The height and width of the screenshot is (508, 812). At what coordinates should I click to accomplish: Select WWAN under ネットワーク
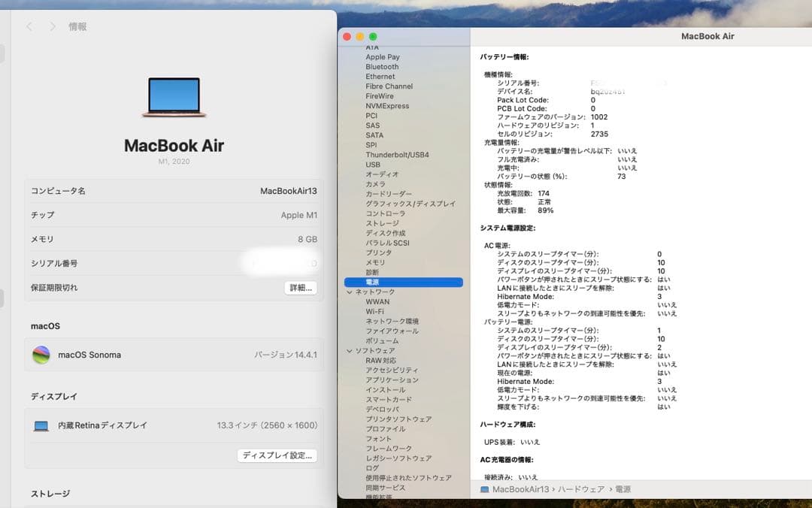pyautogui.click(x=377, y=302)
